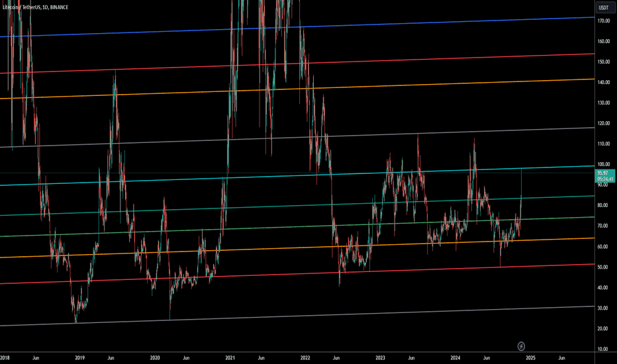617x364 pixels.
Task: Click the current price label 95.97
Action: click(x=605, y=176)
